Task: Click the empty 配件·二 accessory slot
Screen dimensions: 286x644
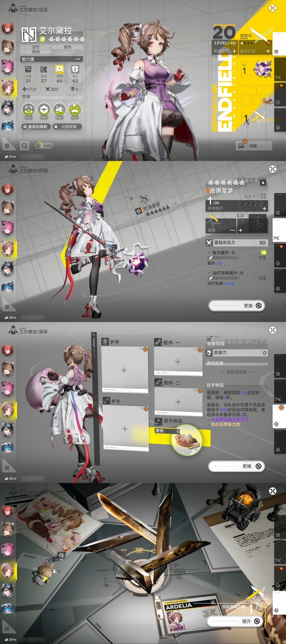Action: coord(178,402)
